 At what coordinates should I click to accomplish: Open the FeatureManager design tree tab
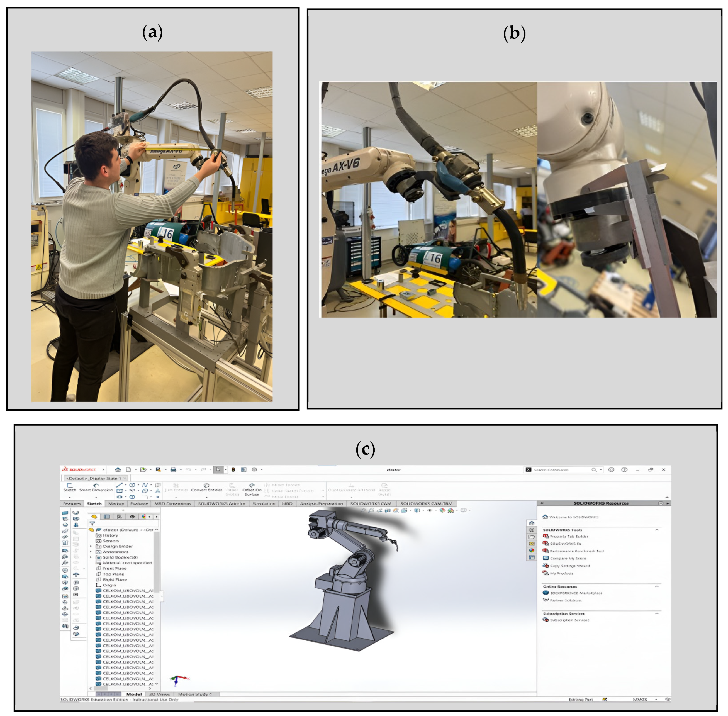pos(94,516)
